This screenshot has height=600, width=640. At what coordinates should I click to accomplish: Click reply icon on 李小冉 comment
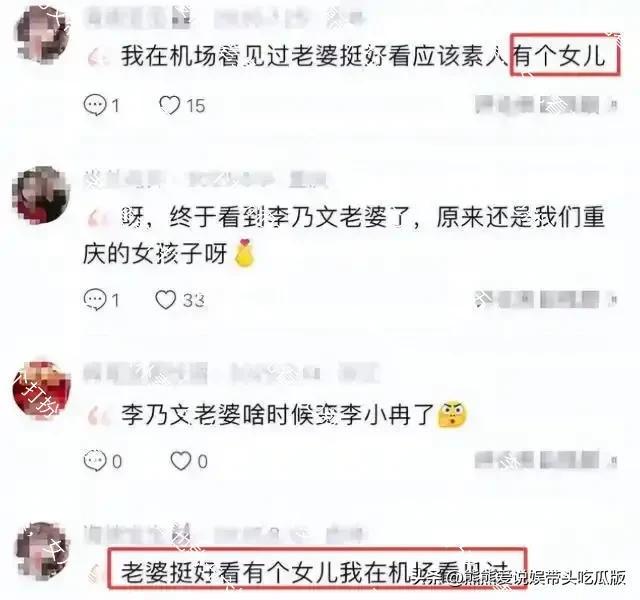pyautogui.click(x=95, y=461)
